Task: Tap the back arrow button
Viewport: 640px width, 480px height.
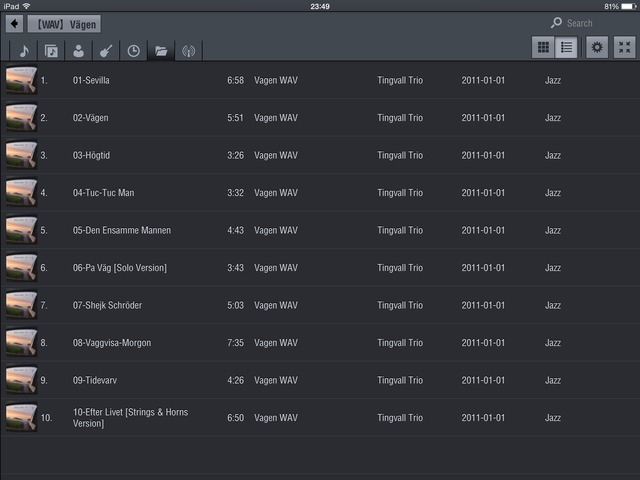Action: tap(14, 24)
